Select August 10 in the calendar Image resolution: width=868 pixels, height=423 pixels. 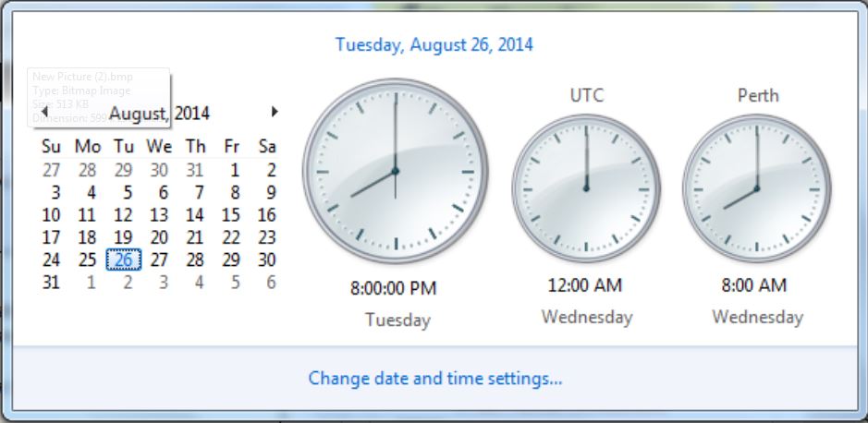point(52,215)
